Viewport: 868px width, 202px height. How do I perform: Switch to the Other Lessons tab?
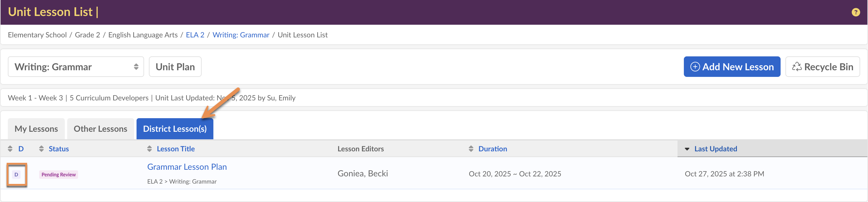click(100, 129)
